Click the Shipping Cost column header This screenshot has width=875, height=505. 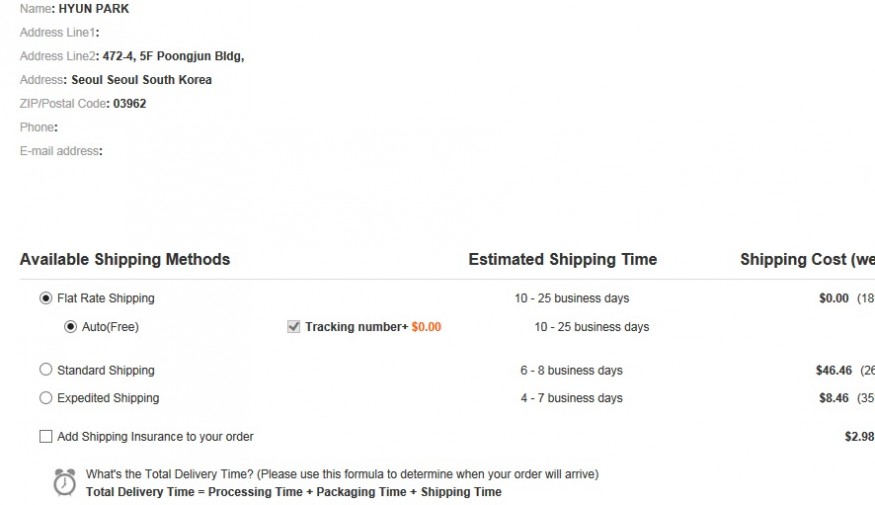[806, 260]
